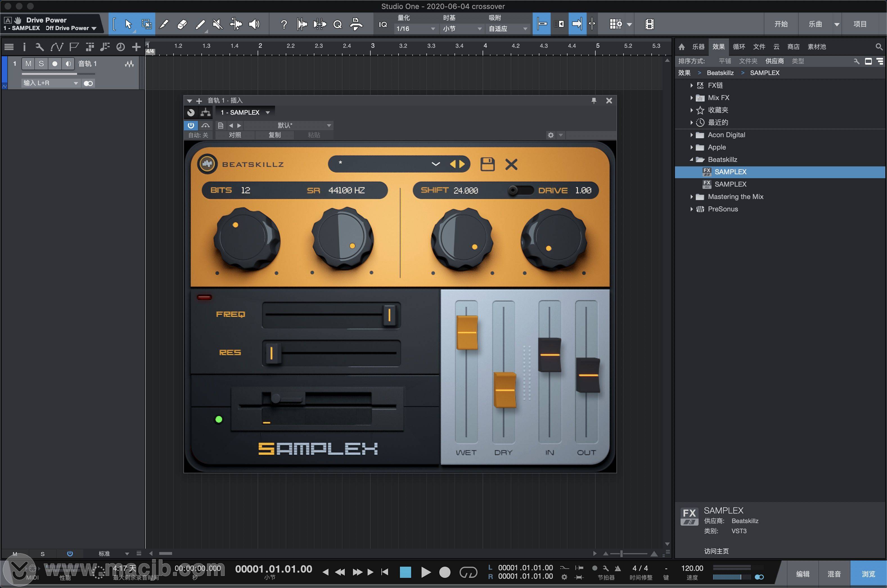
Task: Select the Arrow tool
Action: (x=128, y=24)
